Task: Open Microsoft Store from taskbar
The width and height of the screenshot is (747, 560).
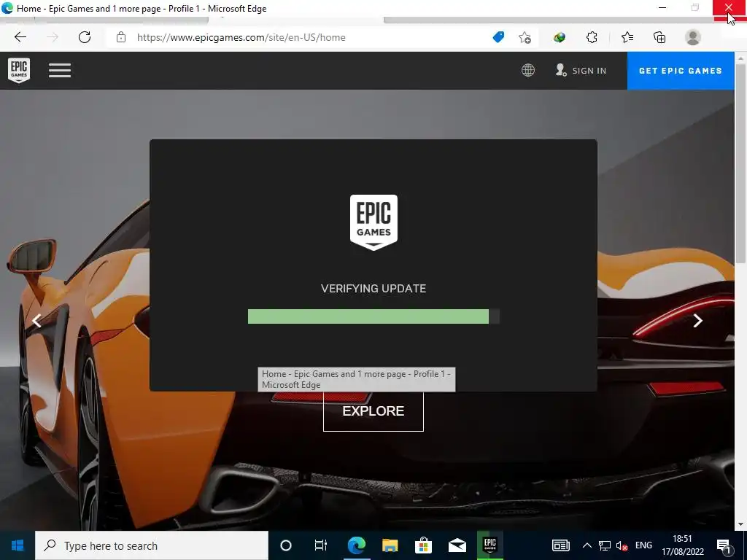Action: (x=423, y=545)
